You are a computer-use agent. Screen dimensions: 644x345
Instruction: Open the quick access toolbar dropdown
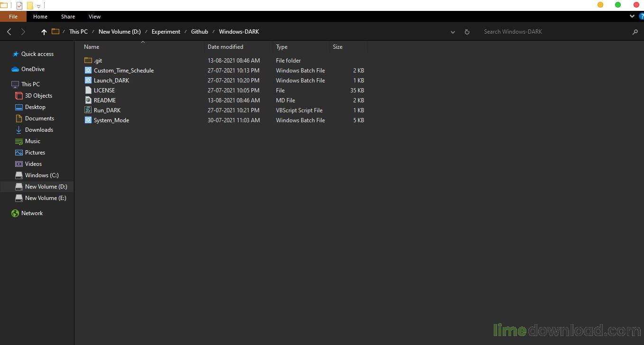pyautogui.click(x=38, y=6)
